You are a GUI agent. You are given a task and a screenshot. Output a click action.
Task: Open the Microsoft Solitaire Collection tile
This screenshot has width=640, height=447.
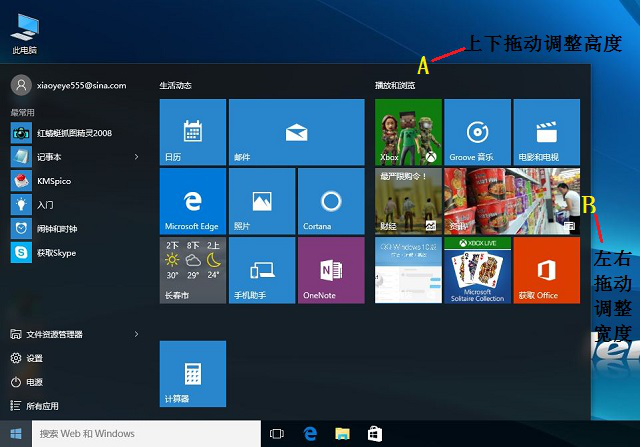coord(477,270)
